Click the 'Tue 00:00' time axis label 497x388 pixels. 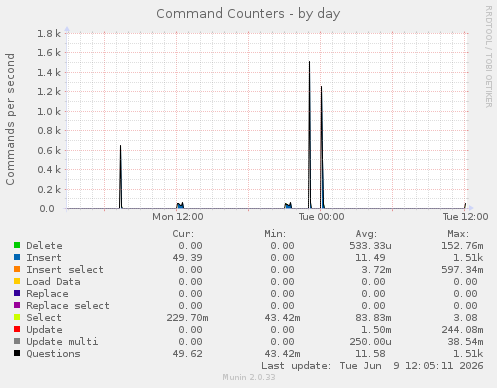click(321, 217)
